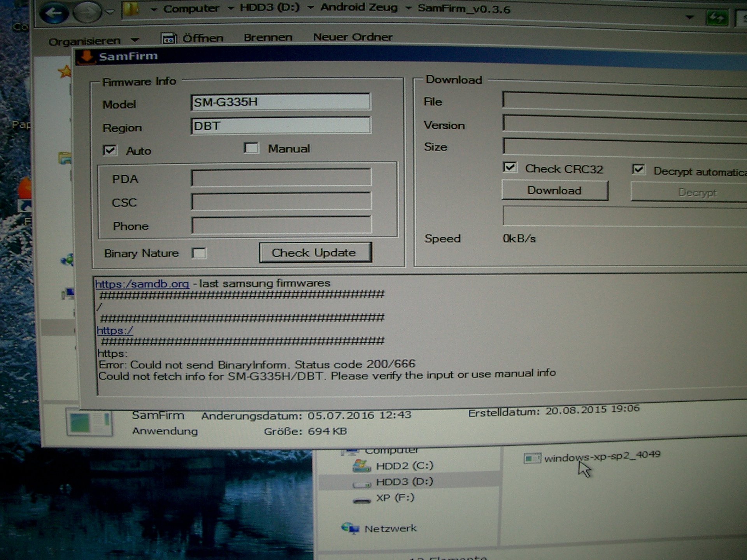
Task: Click the 0kB/s speed value
Action: (x=519, y=238)
